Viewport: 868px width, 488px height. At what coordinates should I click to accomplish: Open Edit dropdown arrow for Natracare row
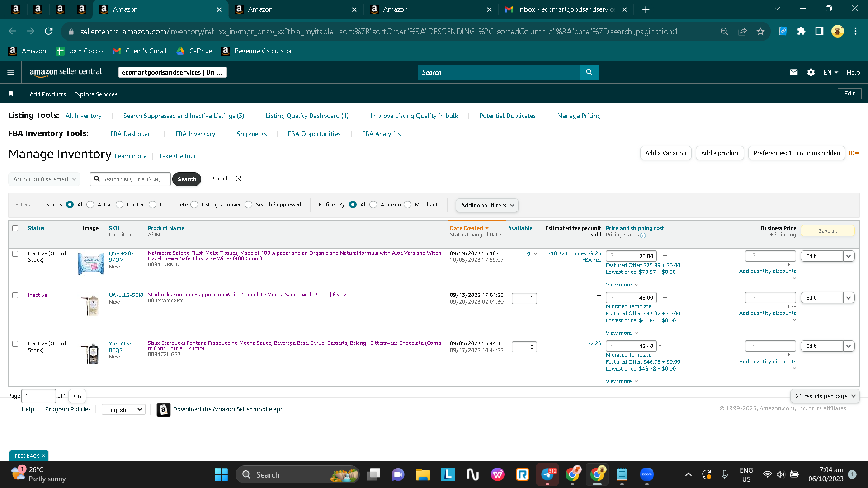click(849, 256)
